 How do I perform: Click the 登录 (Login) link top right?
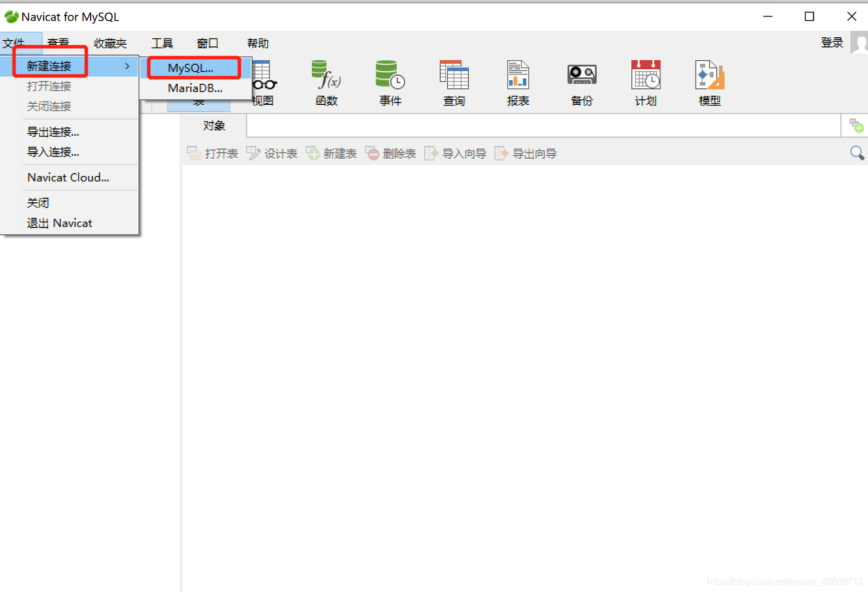(832, 42)
